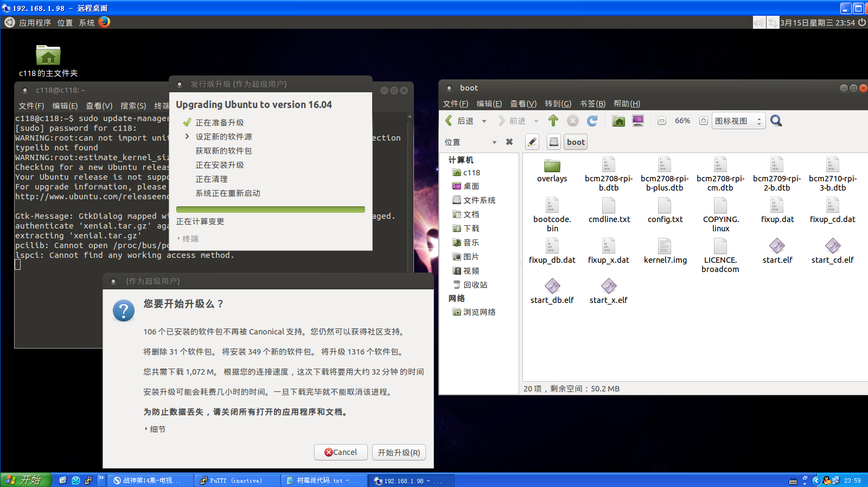The image size is (868, 487).
Task: Click 后退 back button
Action: pyautogui.click(x=460, y=121)
